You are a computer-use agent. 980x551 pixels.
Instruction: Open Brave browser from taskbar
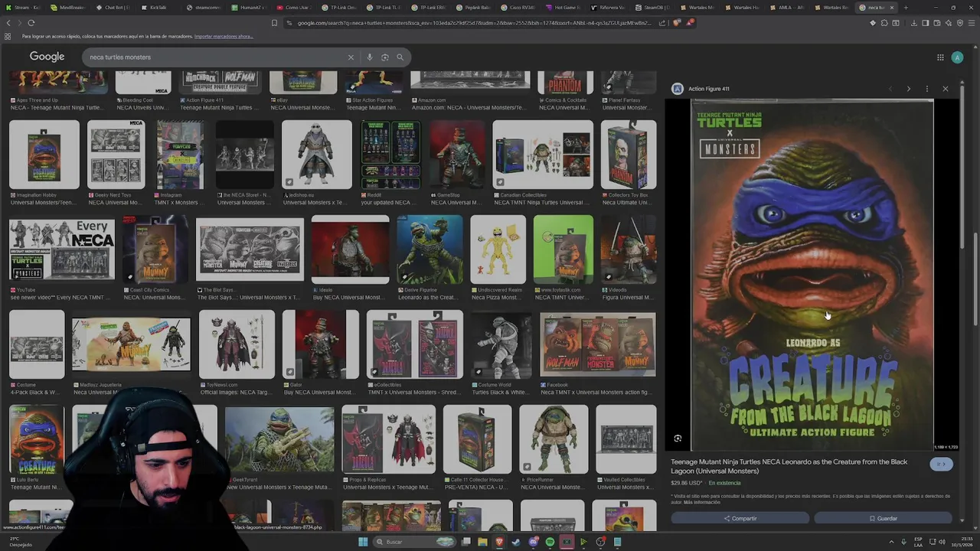click(499, 542)
